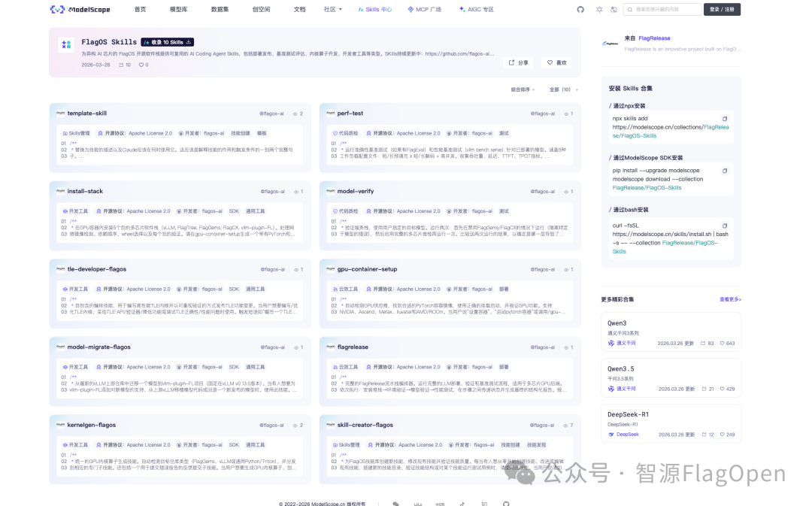
Task: Copy the curl bash install command
Action: point(725,226)
